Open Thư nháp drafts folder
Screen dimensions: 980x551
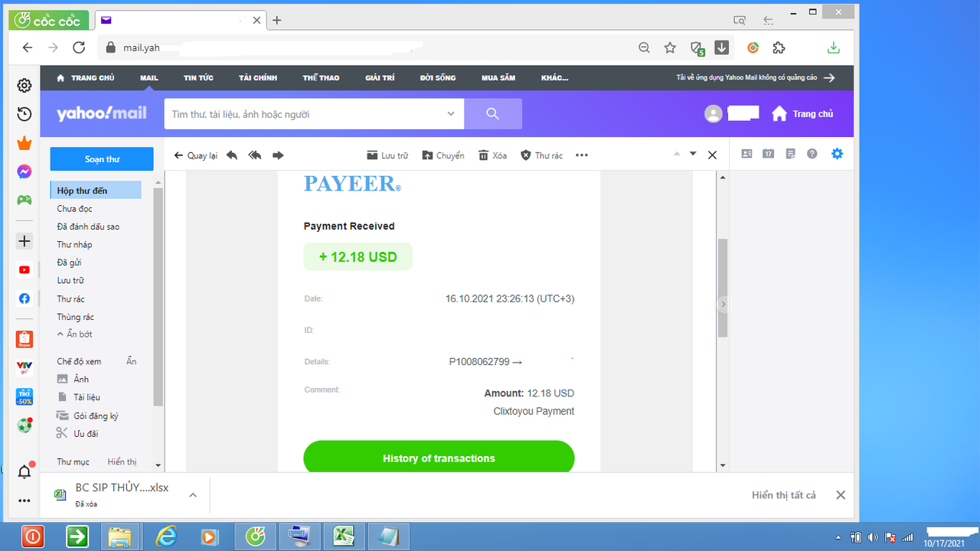click(x=74, y=245)
